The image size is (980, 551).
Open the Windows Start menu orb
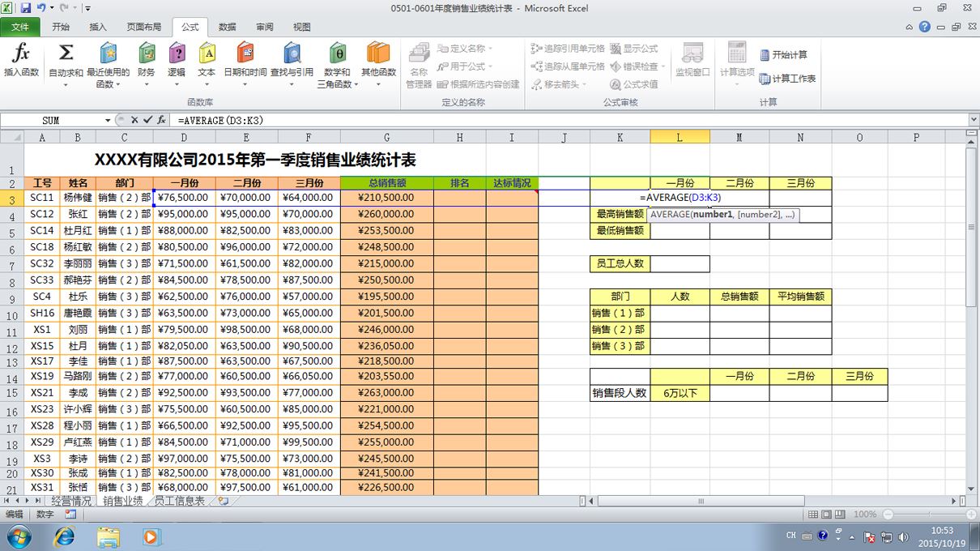coord(19,536)
